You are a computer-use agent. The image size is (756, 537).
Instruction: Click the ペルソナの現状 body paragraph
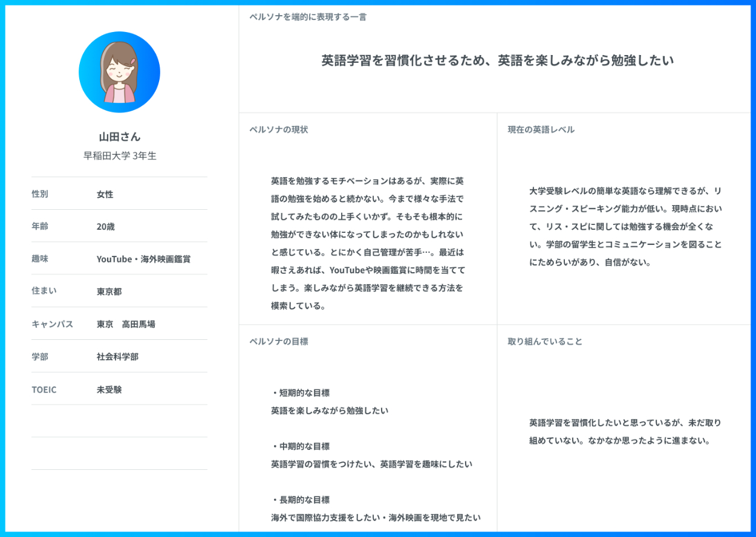click(368, 243)
